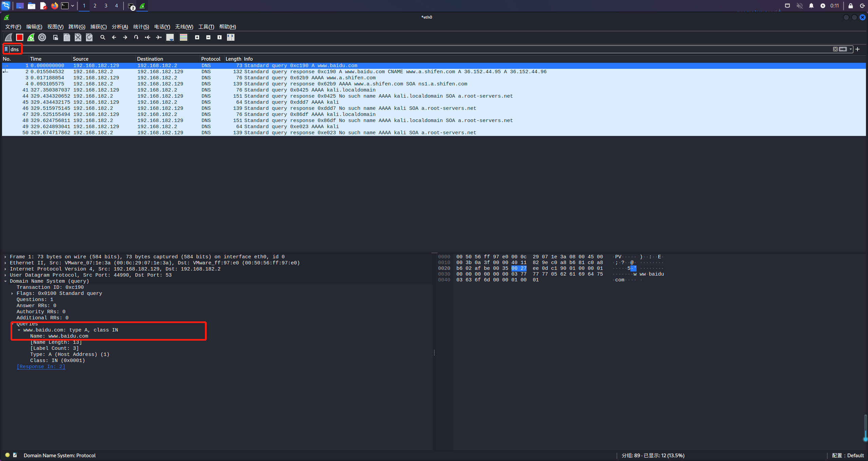The image size is (868, 461).
Task: Click the resize columns to fit icon
Action: click(x=231, y=37)
